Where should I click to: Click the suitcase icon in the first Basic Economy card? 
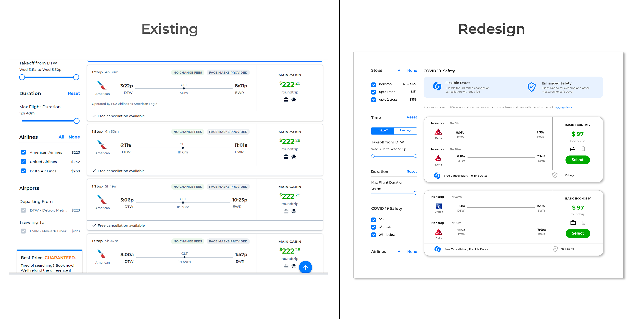pyautogui.click(x=573, y=149)
